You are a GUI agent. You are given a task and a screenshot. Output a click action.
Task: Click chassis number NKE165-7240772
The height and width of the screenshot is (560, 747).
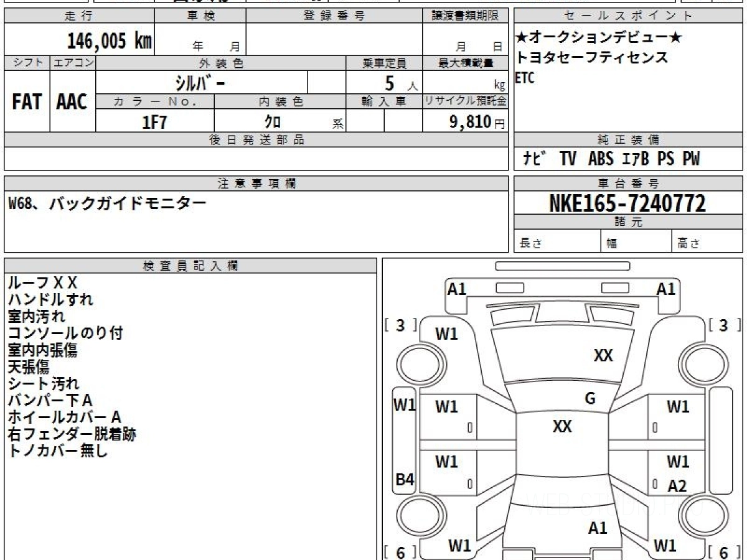tap(627, 203)
